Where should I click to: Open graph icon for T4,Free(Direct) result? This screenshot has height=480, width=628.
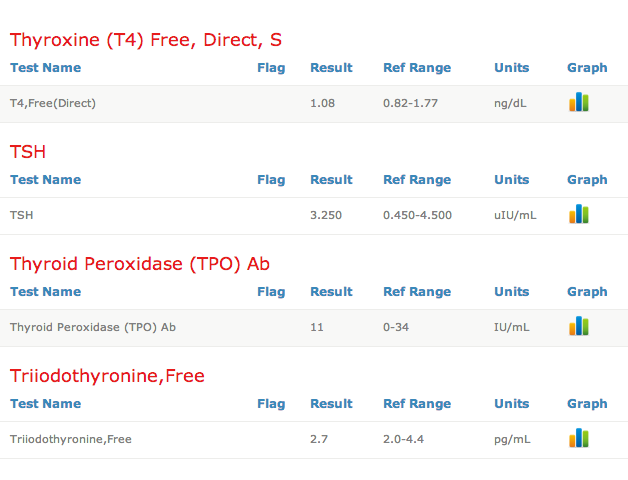(x=578, y=102)
